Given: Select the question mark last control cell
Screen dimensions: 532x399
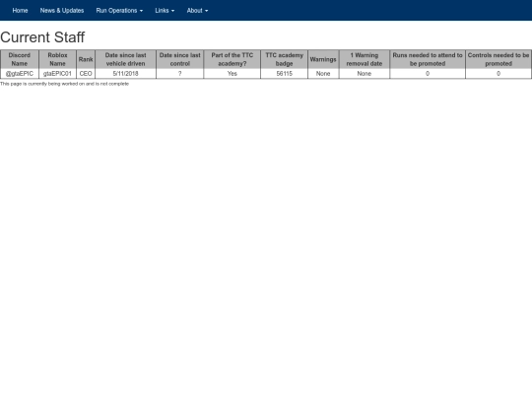Looking at the screenshot, I should pyautogui.click(x=180, y=74).
